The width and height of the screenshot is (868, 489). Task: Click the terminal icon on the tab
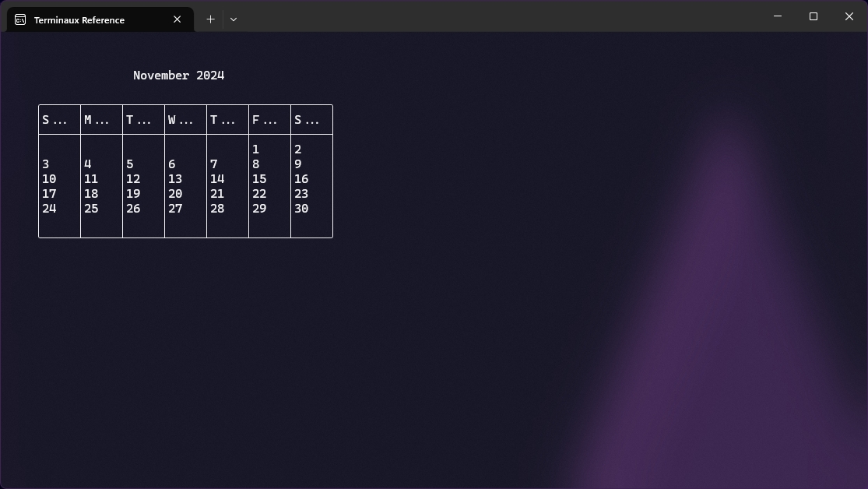click(20, 19)
